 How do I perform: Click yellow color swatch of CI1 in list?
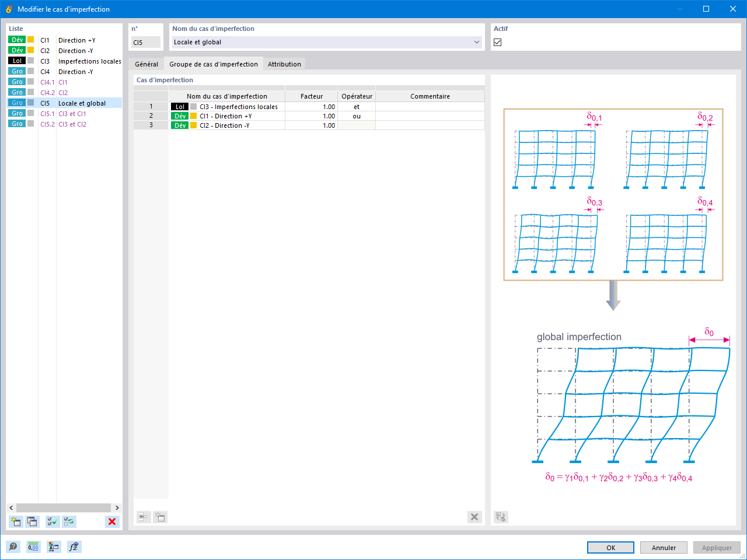(31, 40)
